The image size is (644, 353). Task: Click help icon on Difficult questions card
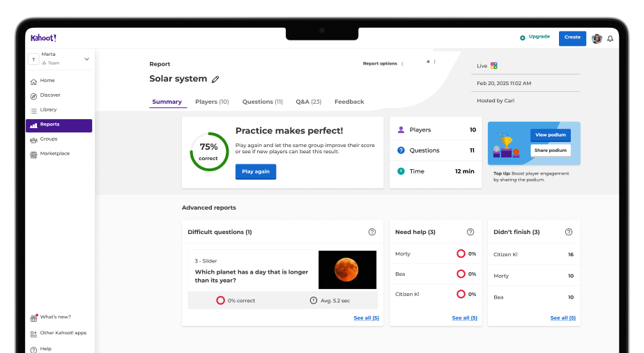click(x=372, y=232)
